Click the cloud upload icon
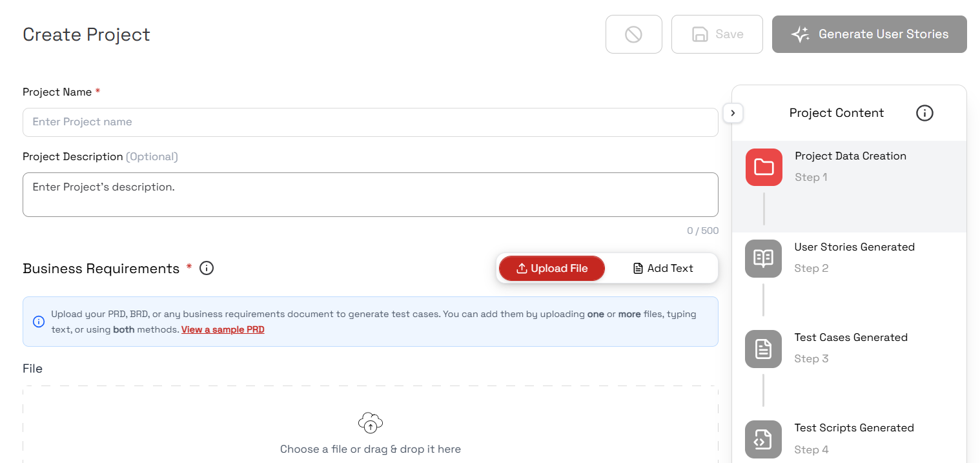Screen dimensions: 980x463 coord(371,423)
